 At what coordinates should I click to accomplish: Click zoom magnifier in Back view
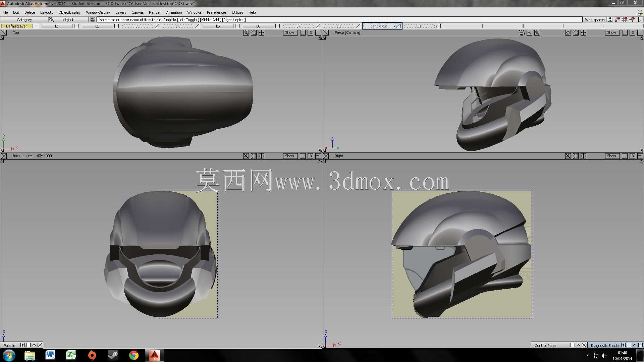coord(246,156)
